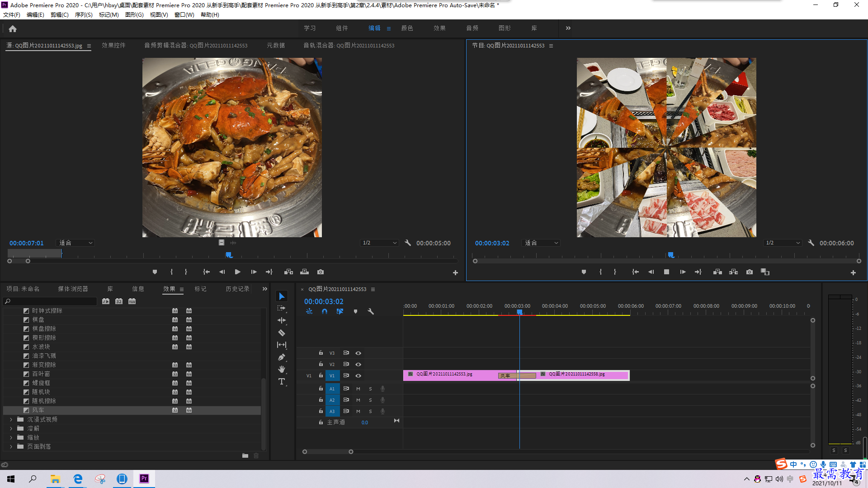Click the Home icon
This screenshot has height=488, width=868.
[13, 28]
